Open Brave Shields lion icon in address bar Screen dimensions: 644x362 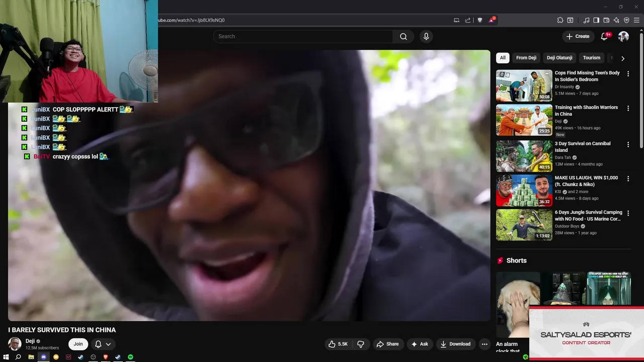(479, 20)
